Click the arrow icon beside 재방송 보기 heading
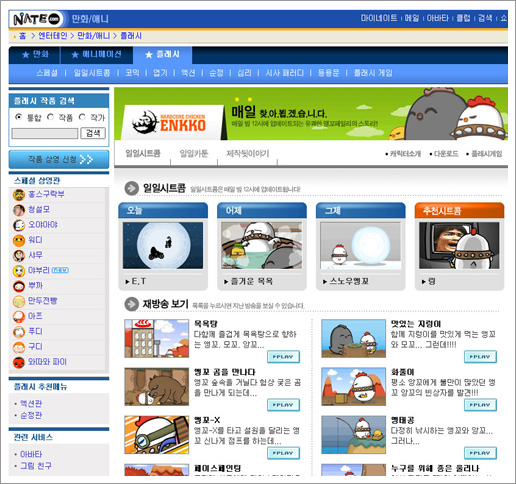 click(132, 304)
